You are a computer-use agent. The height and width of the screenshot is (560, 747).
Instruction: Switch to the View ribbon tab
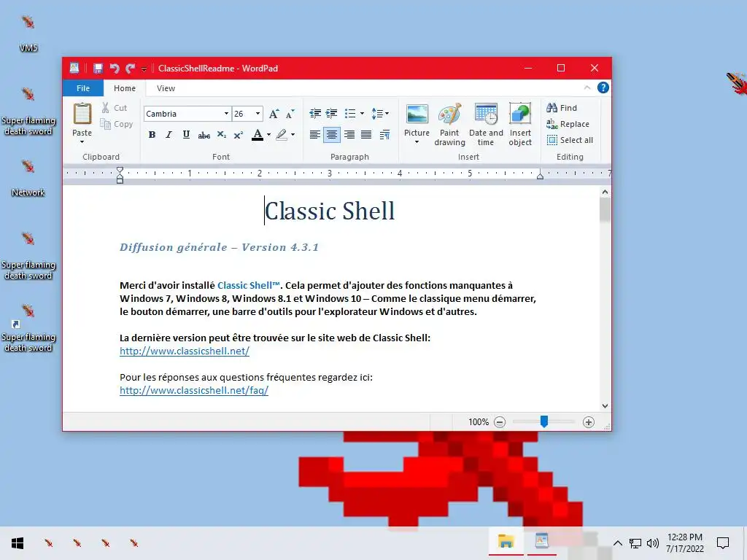pos(166,88)
